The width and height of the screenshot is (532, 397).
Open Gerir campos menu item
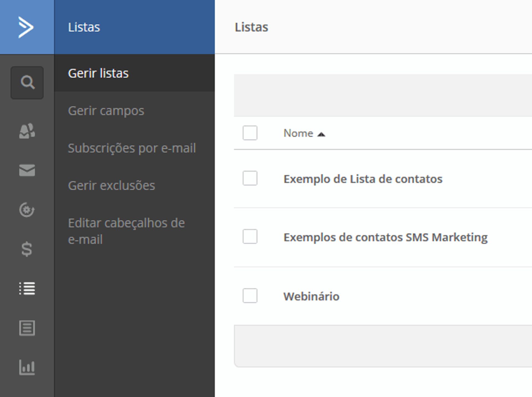tap(106, 111)
